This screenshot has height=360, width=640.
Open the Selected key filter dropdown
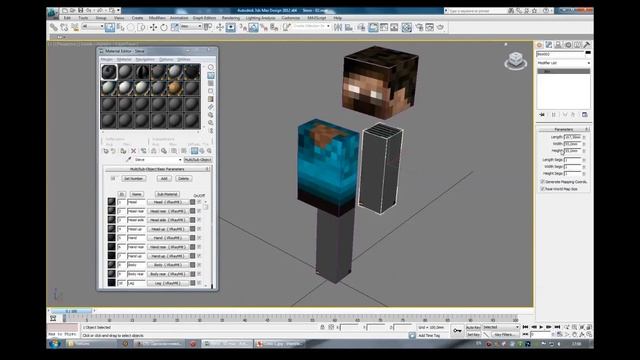[501, 327]
